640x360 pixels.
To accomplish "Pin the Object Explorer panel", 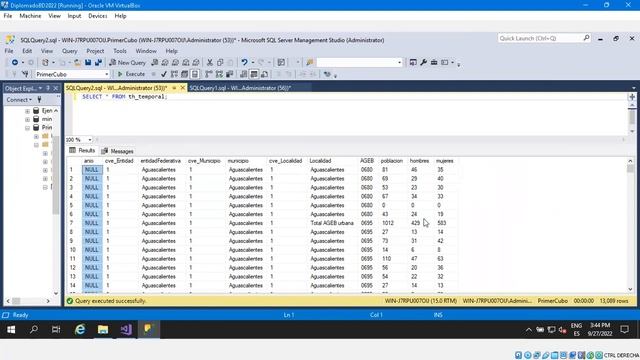I will (48, 88).
